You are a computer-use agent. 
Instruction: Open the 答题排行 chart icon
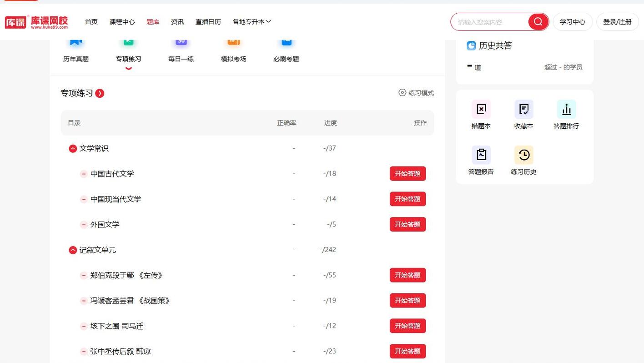click(567, 109)
